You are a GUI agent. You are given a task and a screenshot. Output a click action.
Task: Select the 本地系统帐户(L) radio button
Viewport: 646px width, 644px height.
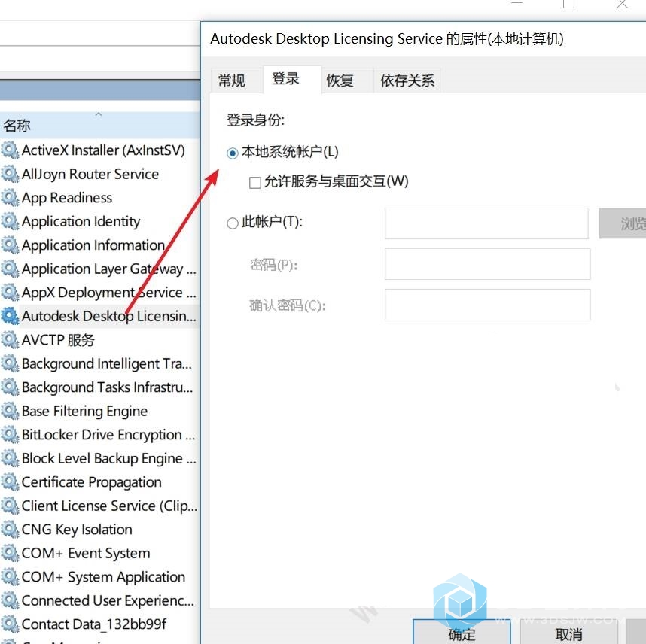click(233, 153)
